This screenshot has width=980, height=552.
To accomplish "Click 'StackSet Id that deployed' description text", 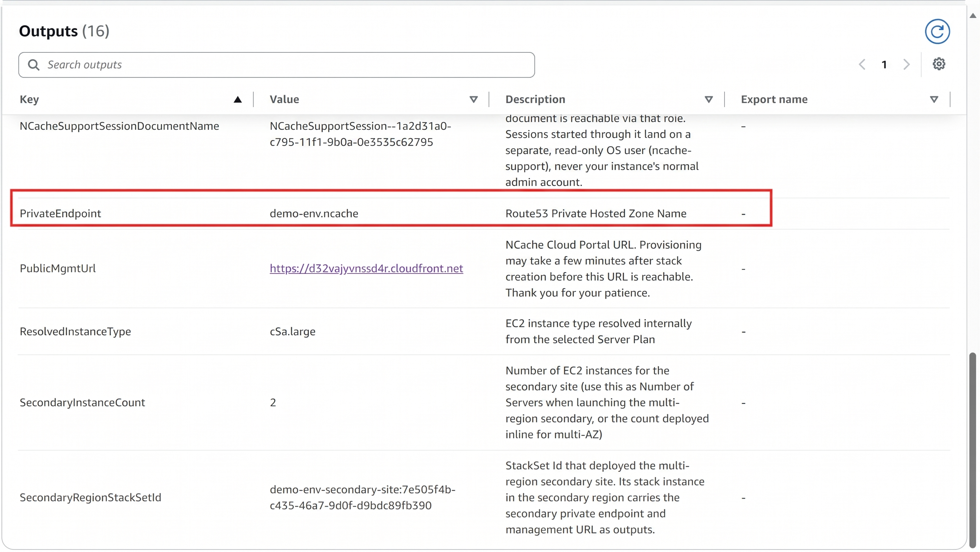I will click(x=605, y=498).
